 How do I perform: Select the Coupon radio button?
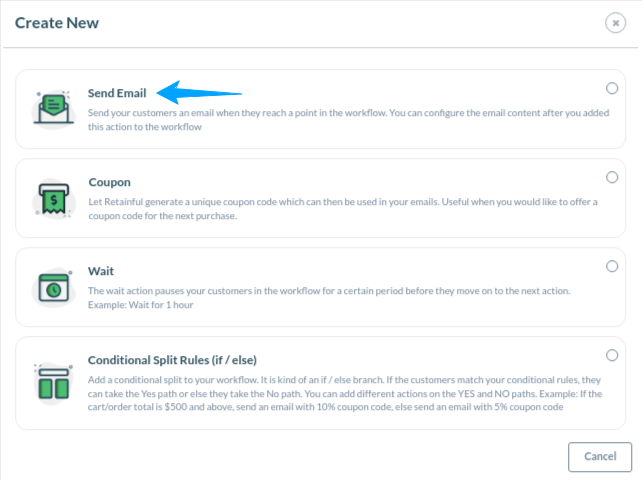(612, 177)
